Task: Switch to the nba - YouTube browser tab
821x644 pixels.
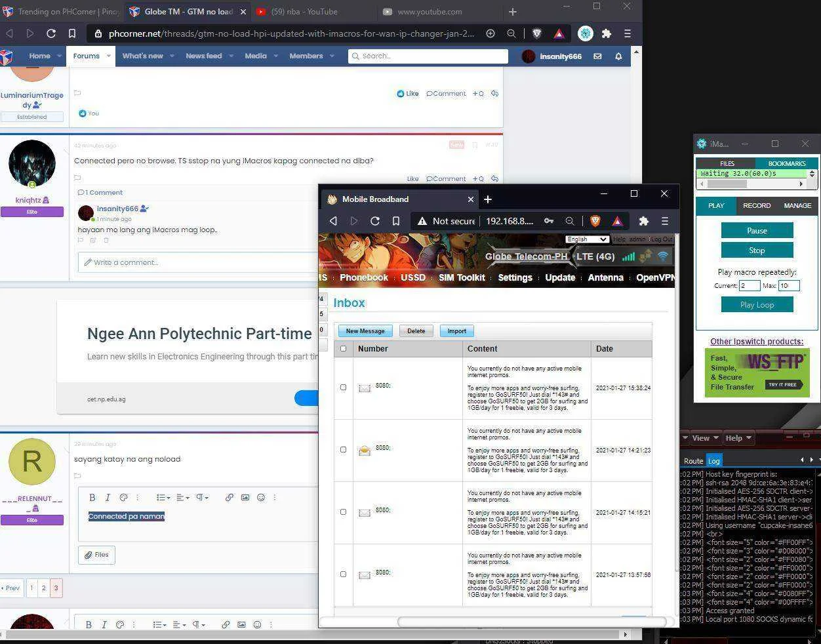Action: tap(304, 12)
